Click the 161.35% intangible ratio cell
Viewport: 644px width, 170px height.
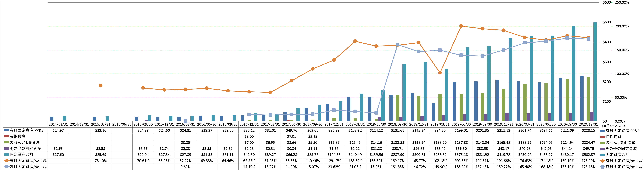[x=397, y=166]
